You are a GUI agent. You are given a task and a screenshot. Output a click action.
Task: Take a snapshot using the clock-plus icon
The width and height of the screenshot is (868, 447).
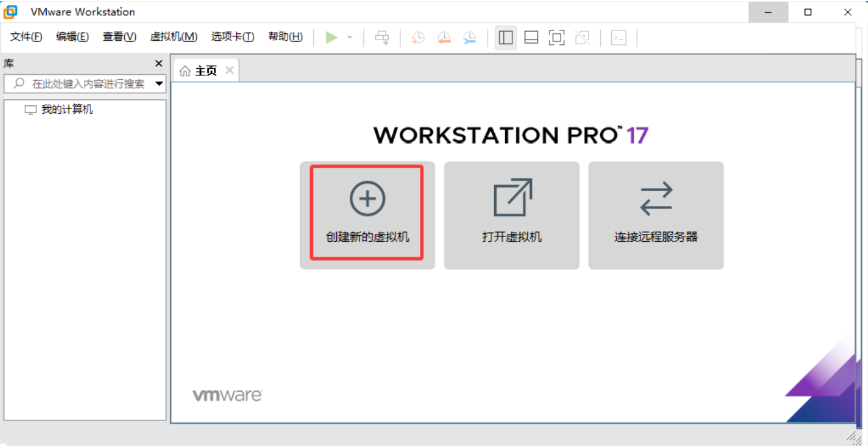418,38
